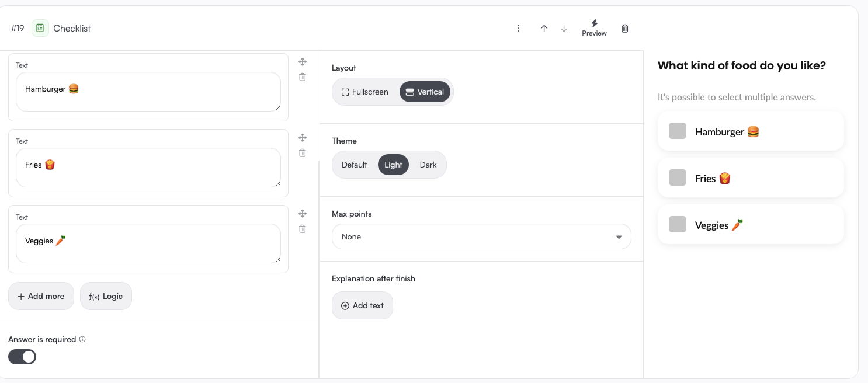Viewport: 868px width, 383px height.
Task: Open the Max points dropdown
Action: (x=481, y=236)
